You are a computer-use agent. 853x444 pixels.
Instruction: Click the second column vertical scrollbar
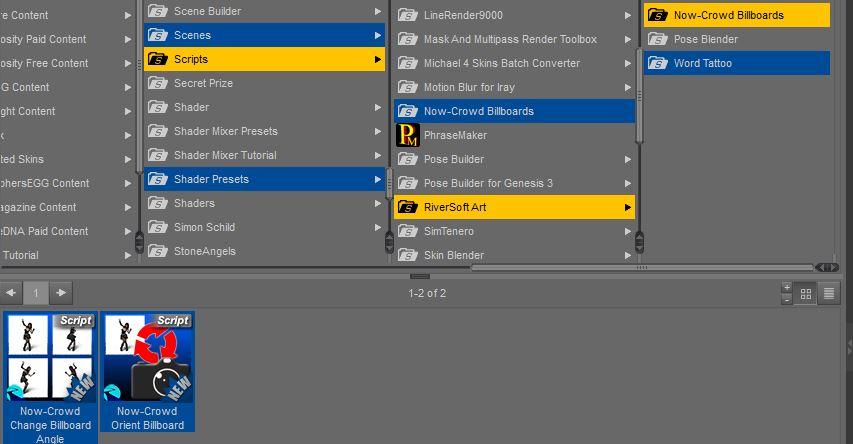(x=390, y=183)
